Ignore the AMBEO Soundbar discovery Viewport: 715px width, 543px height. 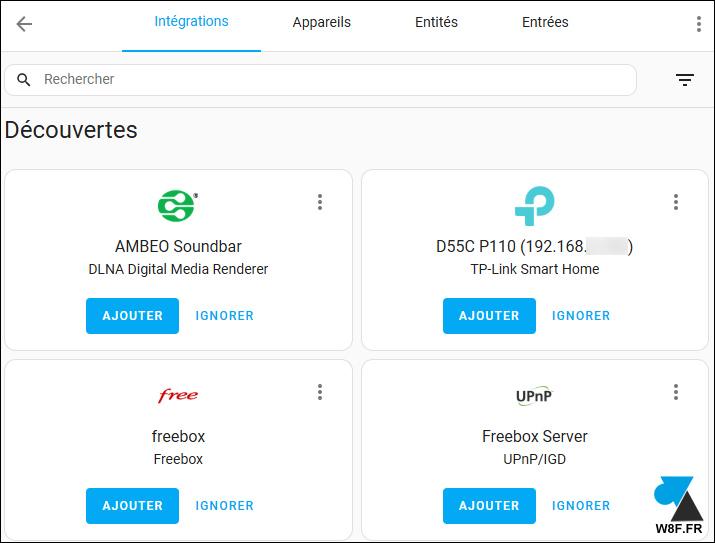(224, 315)
